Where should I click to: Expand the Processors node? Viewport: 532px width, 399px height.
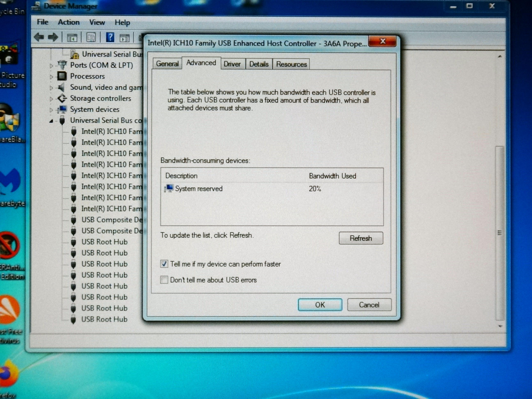pos(51,77)
